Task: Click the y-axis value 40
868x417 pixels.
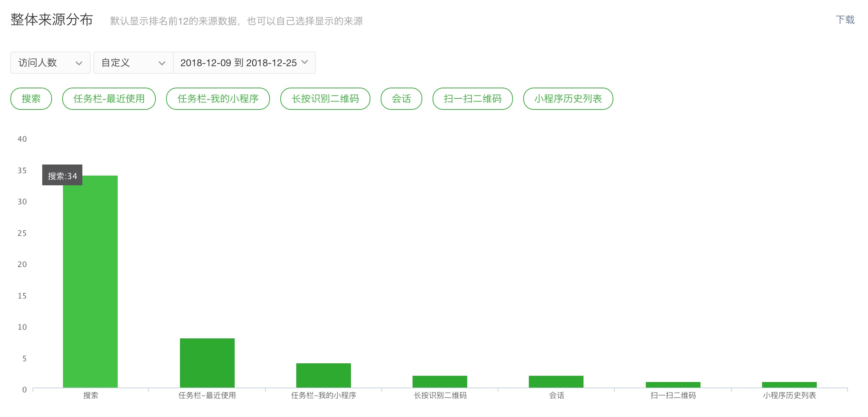Action: (x=22, y=139)
